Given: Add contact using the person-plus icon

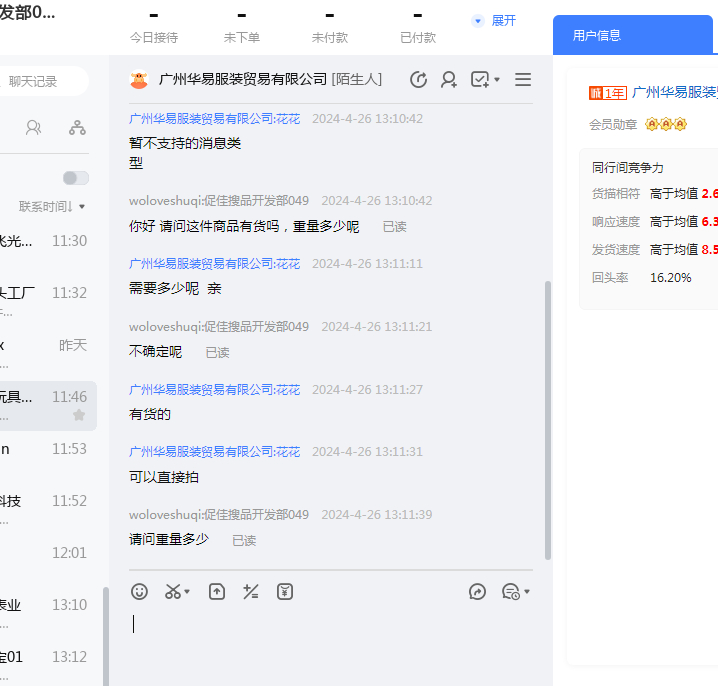Looking at the screenshot, I should click(449, 79).
